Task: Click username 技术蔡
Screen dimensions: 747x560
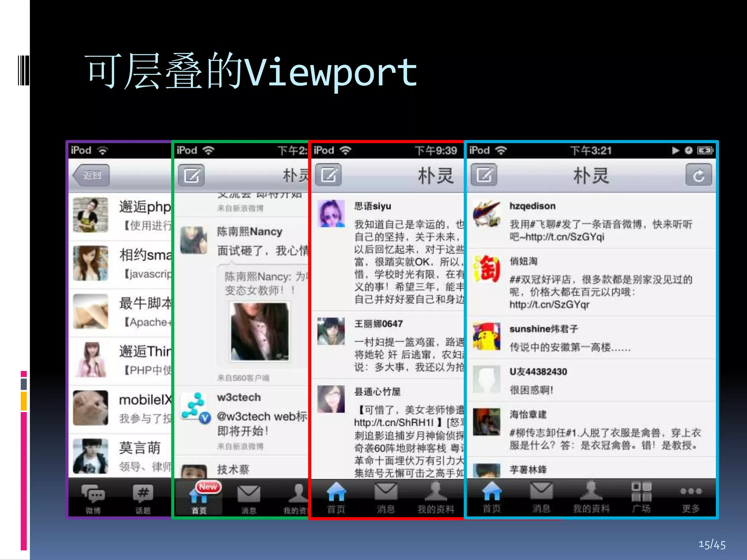Action: click(233, 469)
